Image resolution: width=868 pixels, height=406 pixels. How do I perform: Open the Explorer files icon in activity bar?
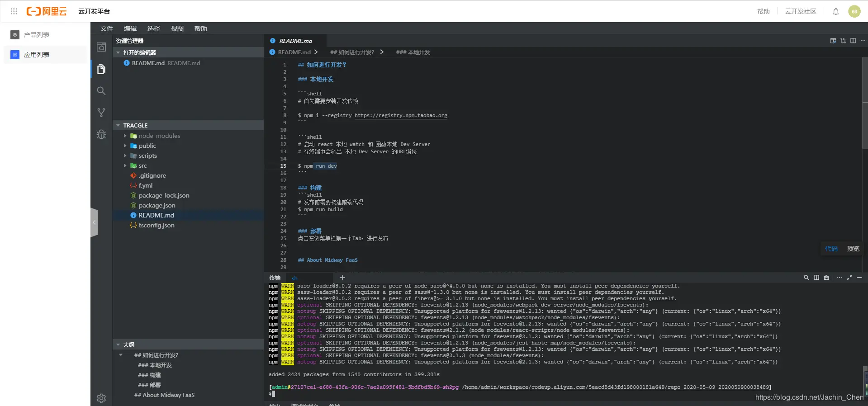point(101,69)
